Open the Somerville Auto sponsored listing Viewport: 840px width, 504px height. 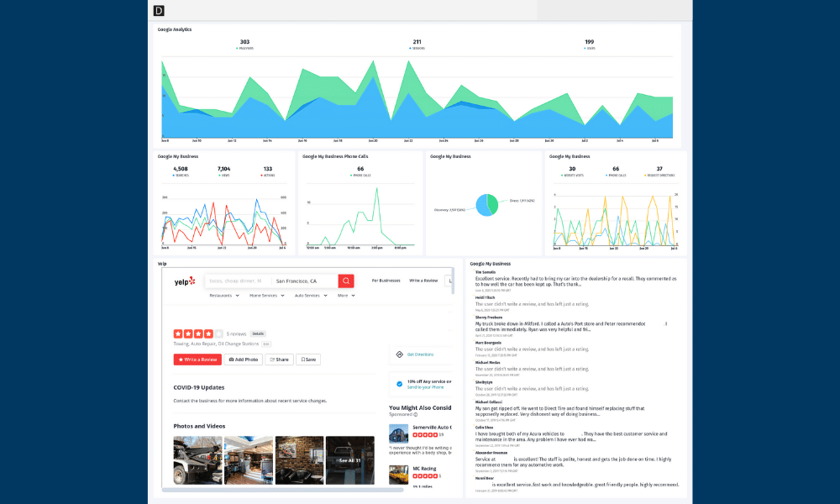coord(431,428)
